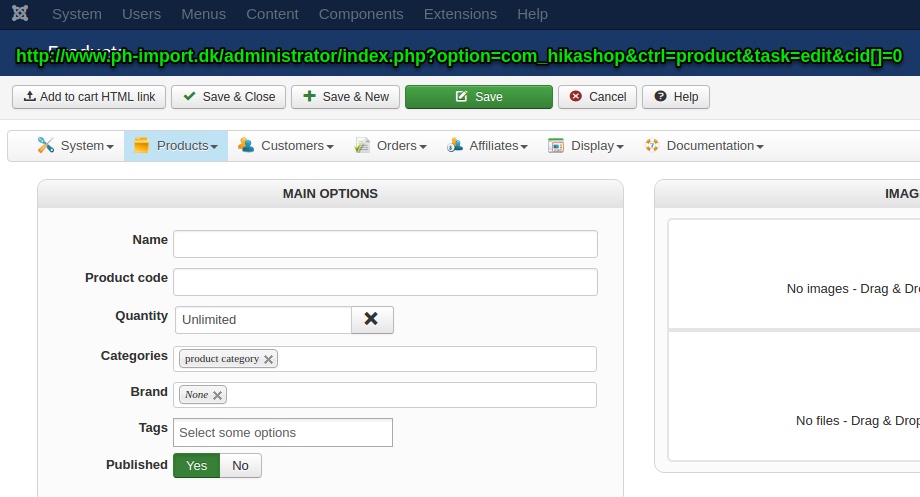Open the Users menu
Image resolution: width=920 pixels, height=497 pixels.
141,14
